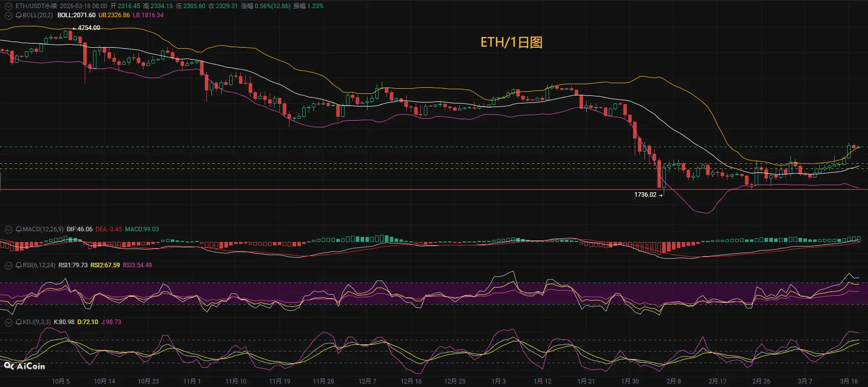Click the MACD:99.03 value
The width and height of the screenshot is (868, 387).
[142, 229]
